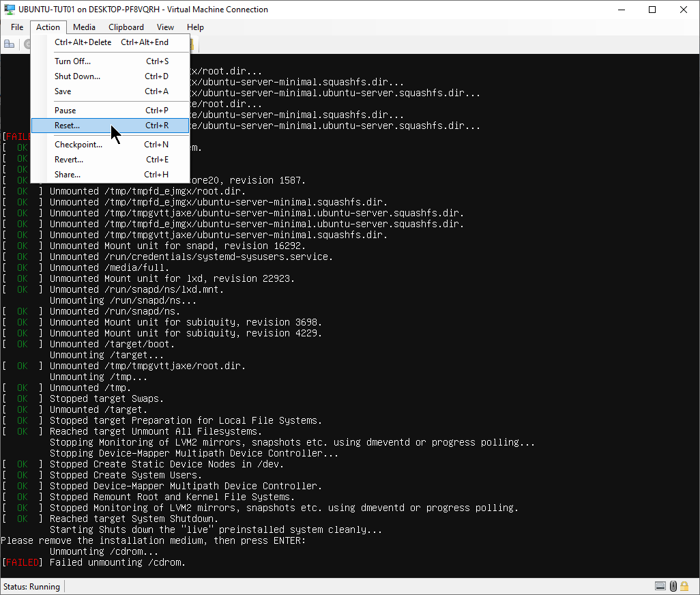The width and height of the screenshot is (700, 595).
Task: Click the padlock security icon in status bar
Action: (x=684, y=585)
